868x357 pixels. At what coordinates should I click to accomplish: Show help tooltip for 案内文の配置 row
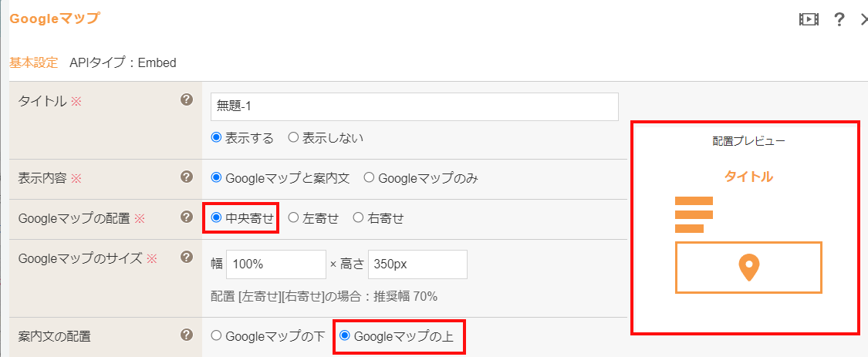point(187,335)
